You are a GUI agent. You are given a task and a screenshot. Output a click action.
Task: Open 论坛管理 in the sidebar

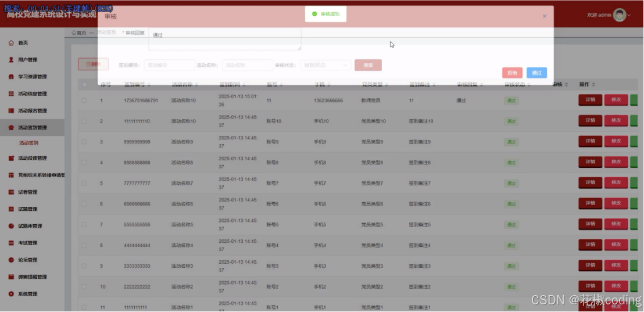coord(27,260)
